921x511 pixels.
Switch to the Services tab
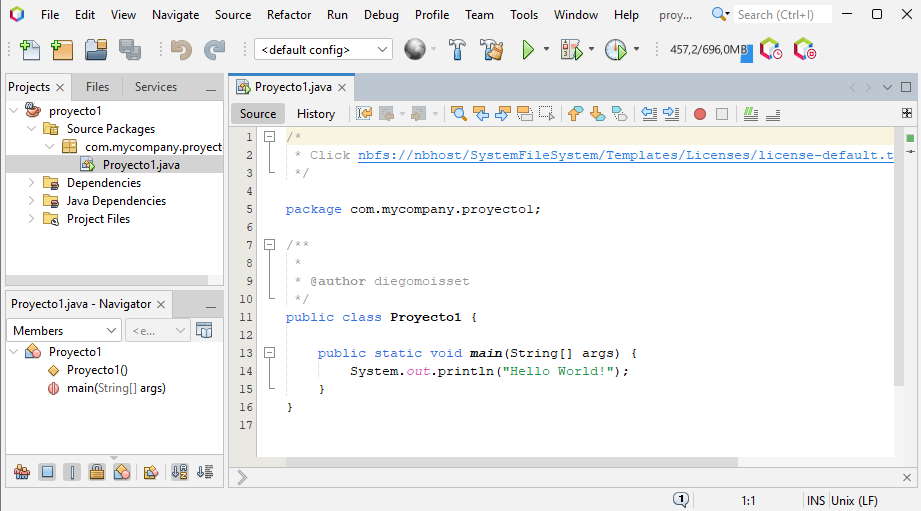pos(156,87)
